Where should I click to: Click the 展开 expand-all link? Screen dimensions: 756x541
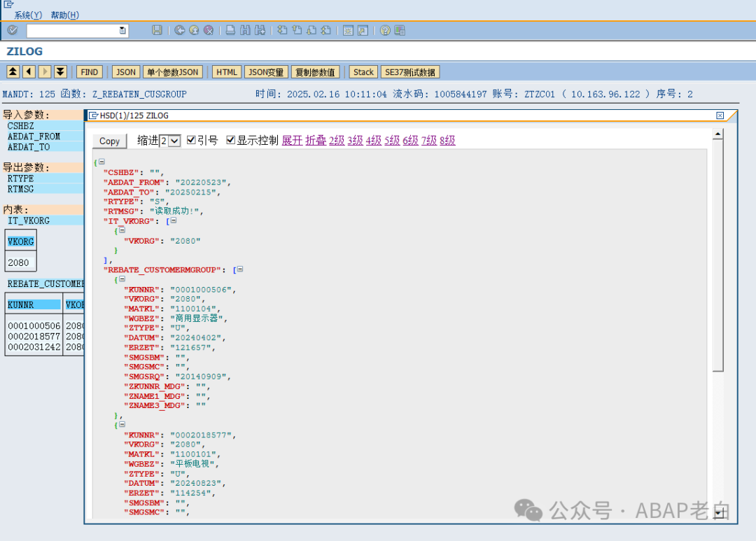tap(292, 140)
